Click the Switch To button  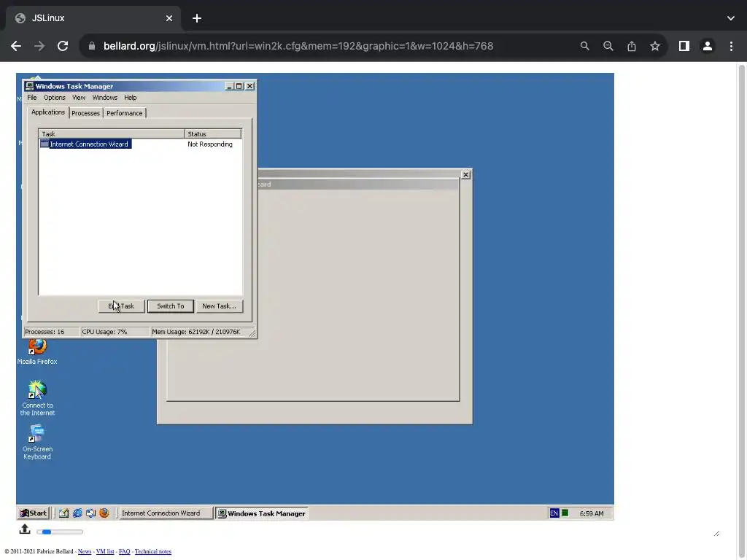[x=171, y=306]
